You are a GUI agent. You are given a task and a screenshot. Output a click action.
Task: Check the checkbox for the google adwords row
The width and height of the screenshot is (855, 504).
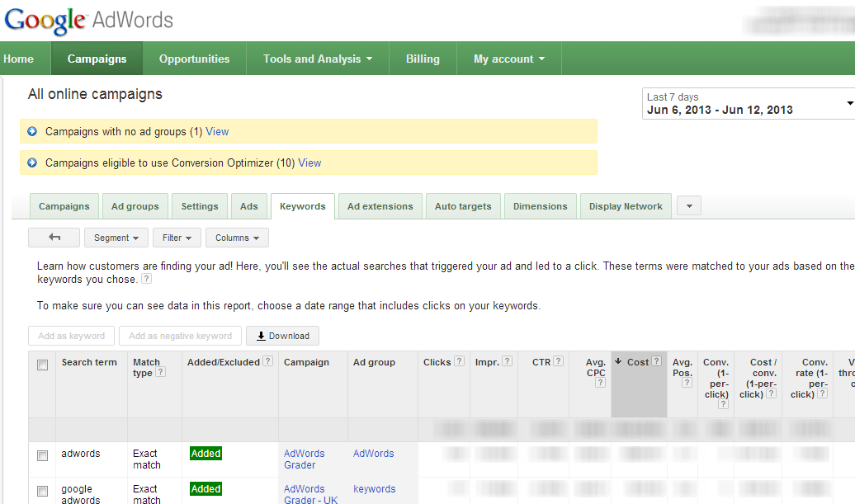tap(43, 489)
